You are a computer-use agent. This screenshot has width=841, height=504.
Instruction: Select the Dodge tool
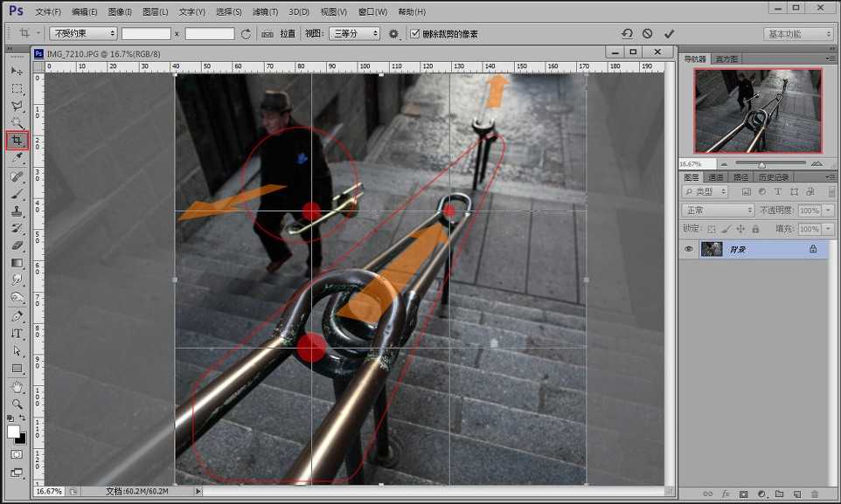(17, 297)
